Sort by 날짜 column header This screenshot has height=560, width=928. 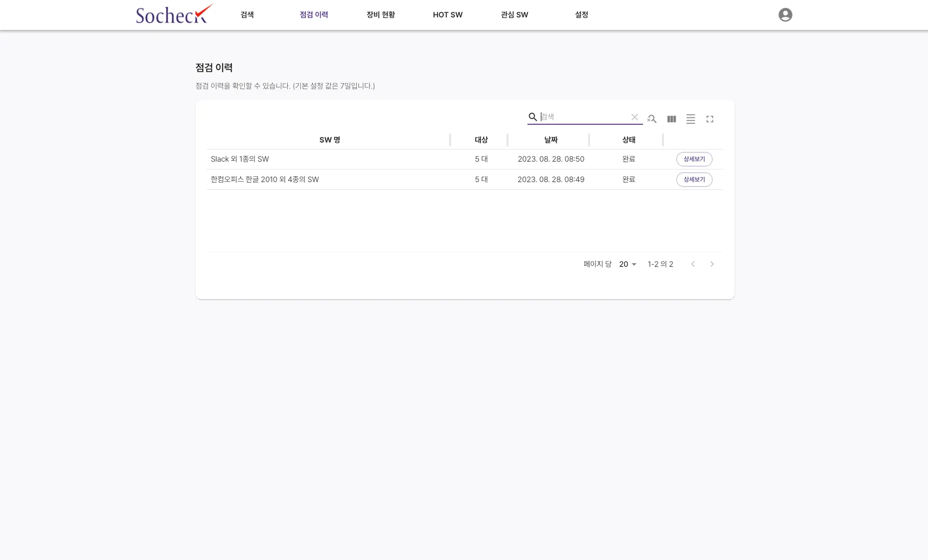[x=551, y=140]
